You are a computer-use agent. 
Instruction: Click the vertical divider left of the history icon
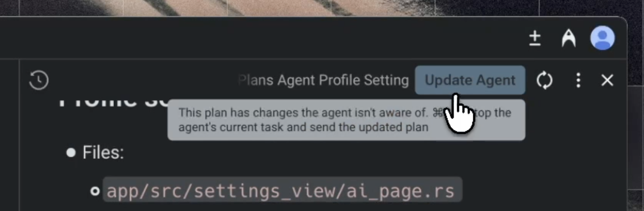(19, 135)
